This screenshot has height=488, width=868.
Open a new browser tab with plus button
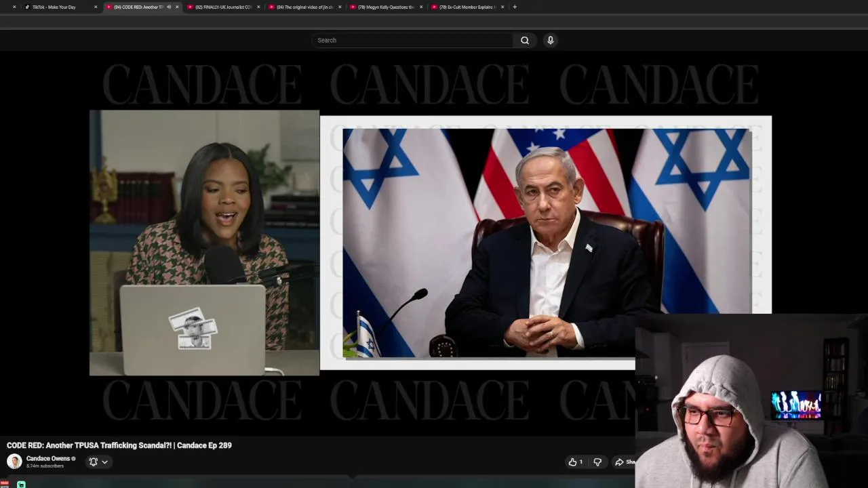(x=515, y=7)
